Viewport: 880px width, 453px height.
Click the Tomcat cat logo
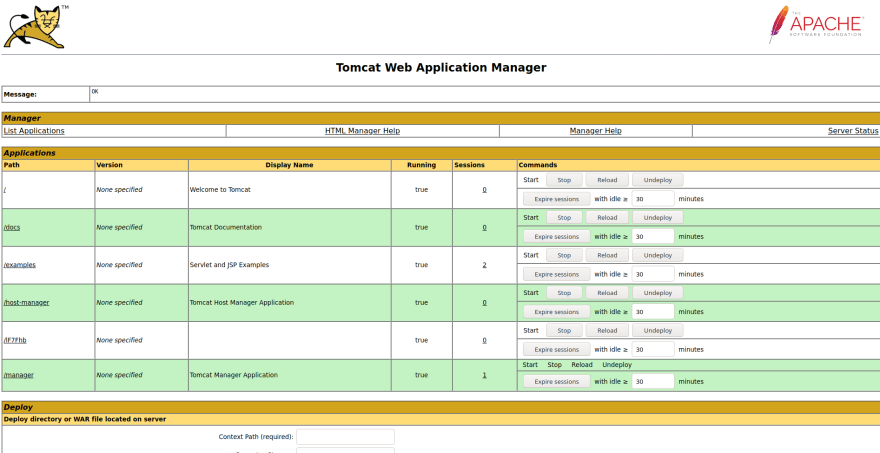click(x=35, y=26)
